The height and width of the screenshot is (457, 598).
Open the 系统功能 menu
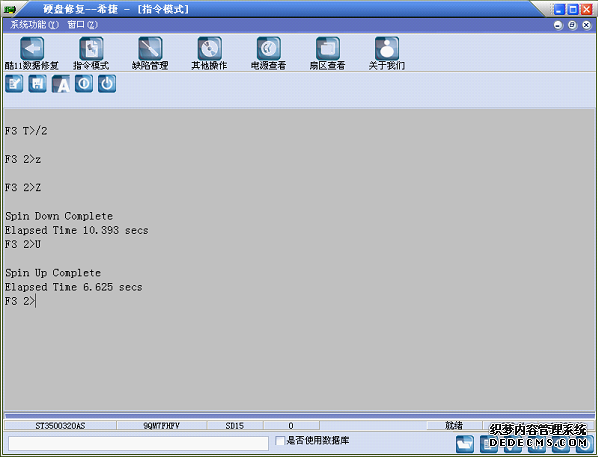coord(34,25)
